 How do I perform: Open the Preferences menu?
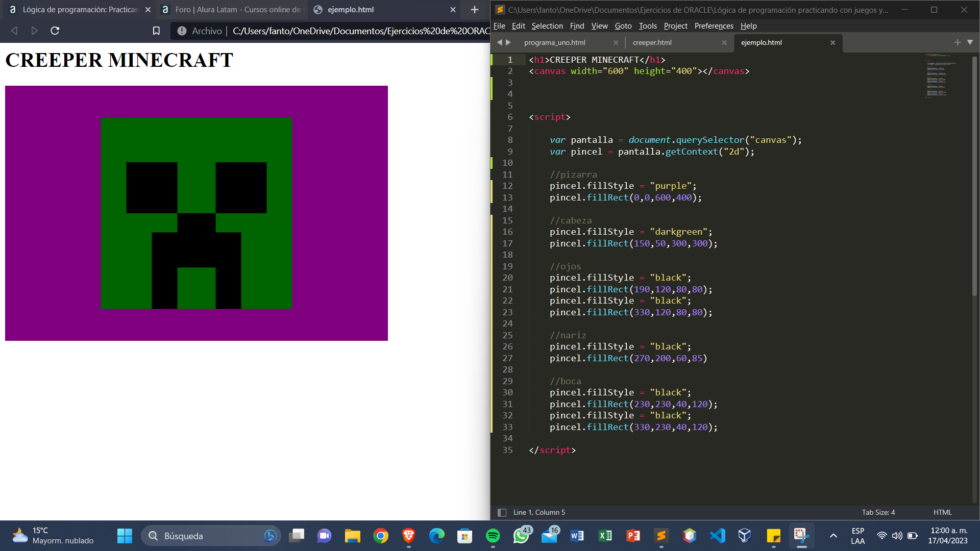coord(714,26)
